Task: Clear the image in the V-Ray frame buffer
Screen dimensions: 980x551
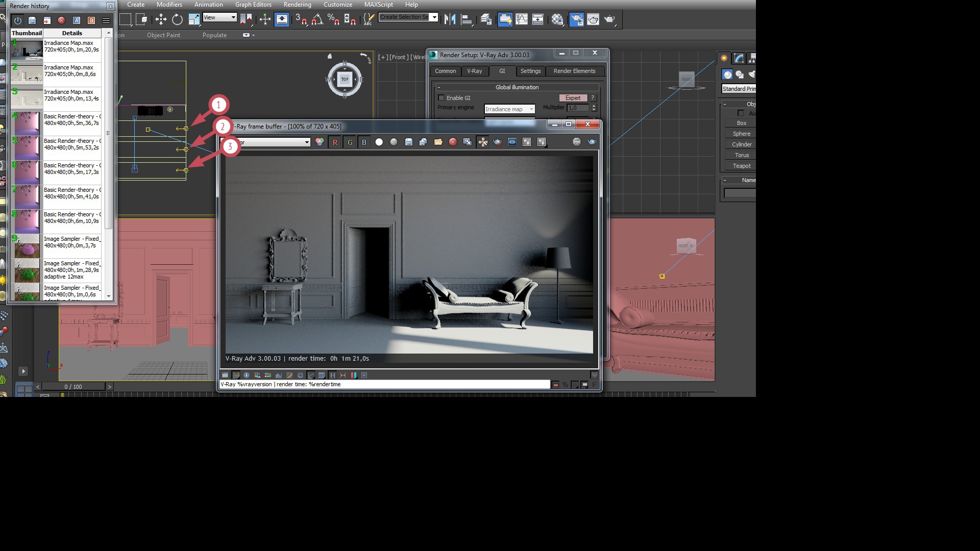Action: click(x=453, y=142)
